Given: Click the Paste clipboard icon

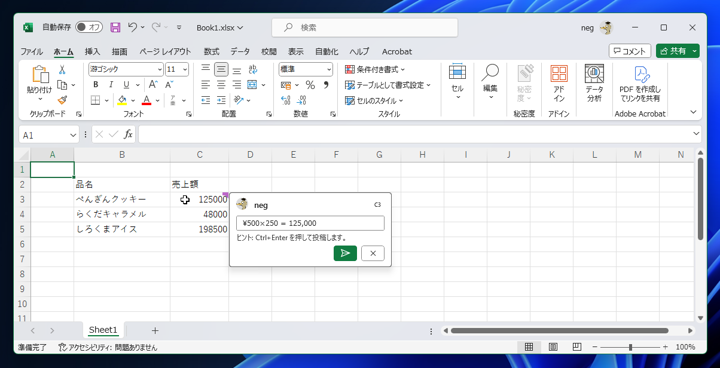Looking at the screenshot, I should pyautogui.click(x=39, y=74).
